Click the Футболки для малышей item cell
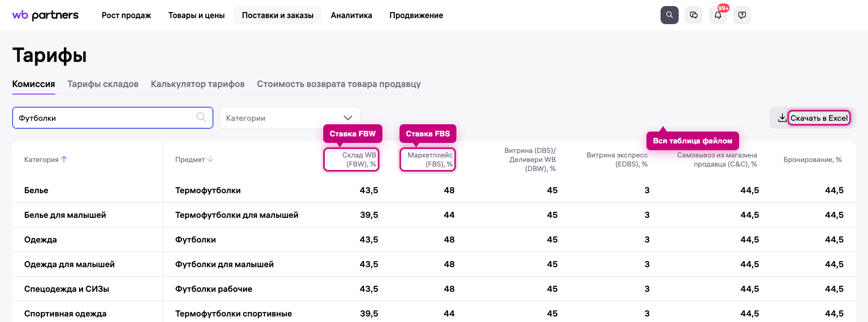868x322 pixels. tap(225, 264)
